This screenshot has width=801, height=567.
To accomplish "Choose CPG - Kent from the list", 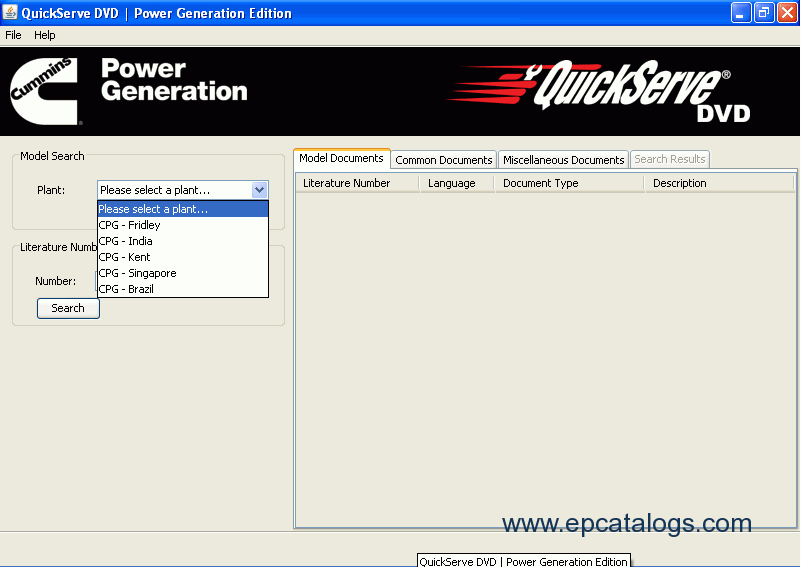I will pos(183,257).
